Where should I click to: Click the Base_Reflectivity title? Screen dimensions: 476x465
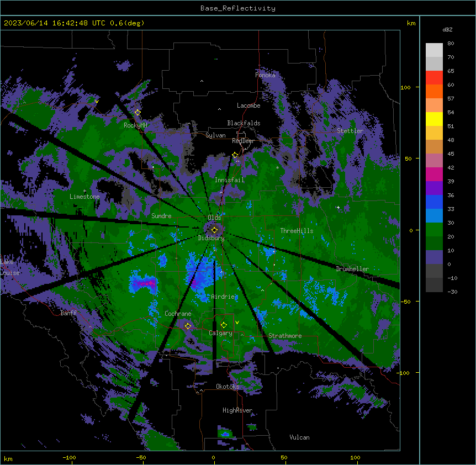tap(238, 8)
